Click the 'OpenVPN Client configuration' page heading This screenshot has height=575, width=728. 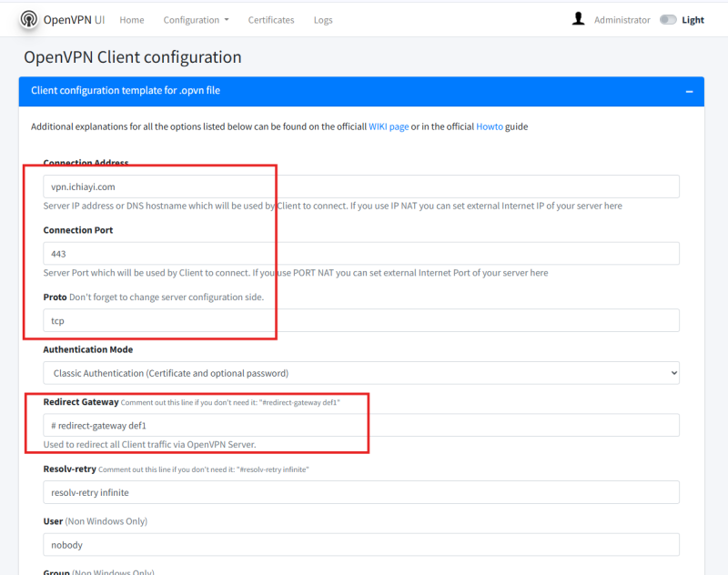tap(133, 57)
